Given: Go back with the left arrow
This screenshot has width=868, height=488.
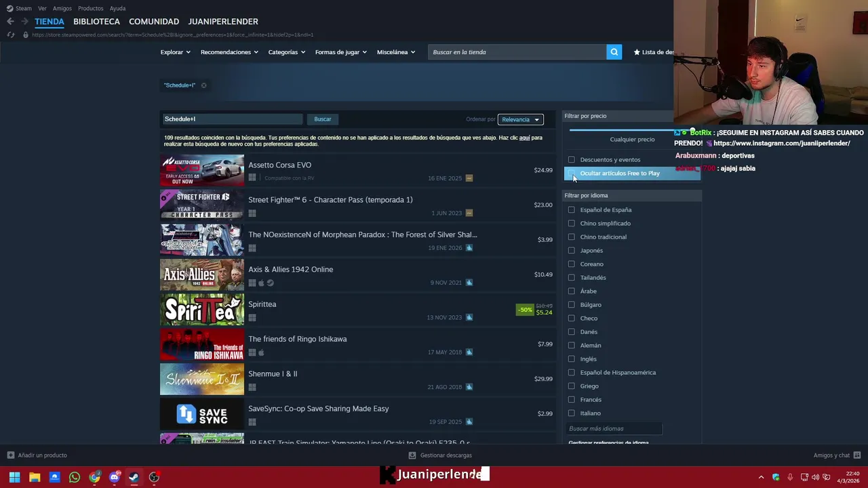Looking at the screenshot, I should (x=10, y=22).
